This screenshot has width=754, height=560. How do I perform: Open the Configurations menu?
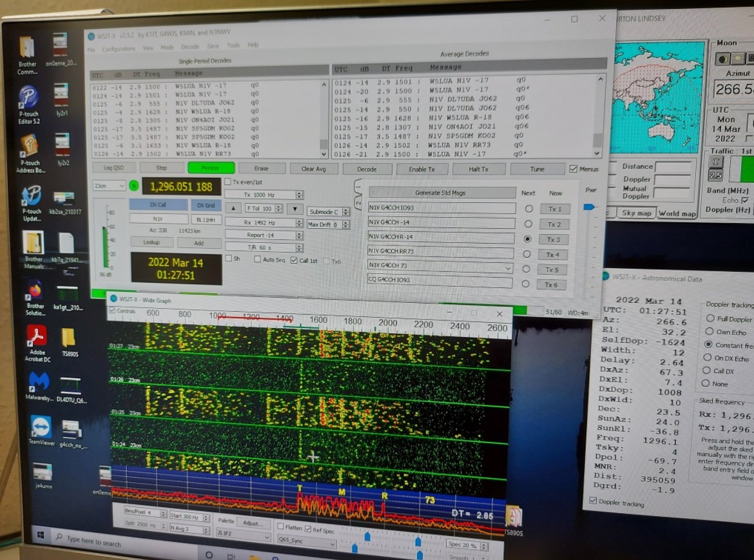pos(119,48)
